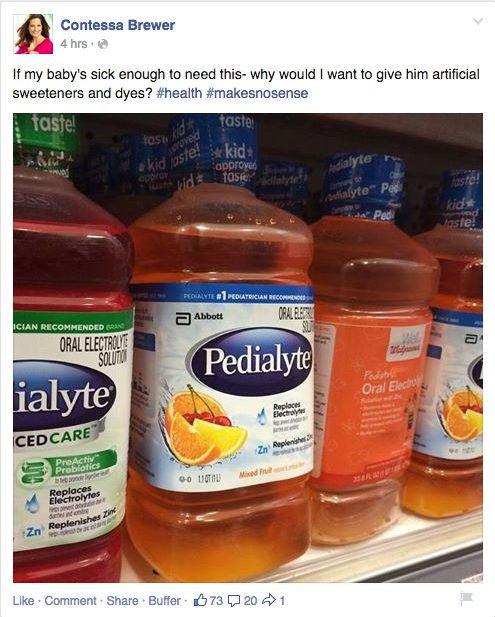Screen dimensions: 495x617
Task: Open the #makesnosense hashtag
Action: click(257, 93)
